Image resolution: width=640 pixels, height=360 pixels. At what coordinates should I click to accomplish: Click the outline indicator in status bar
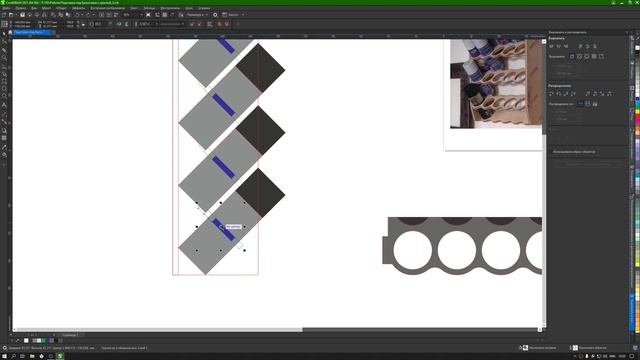575,348
